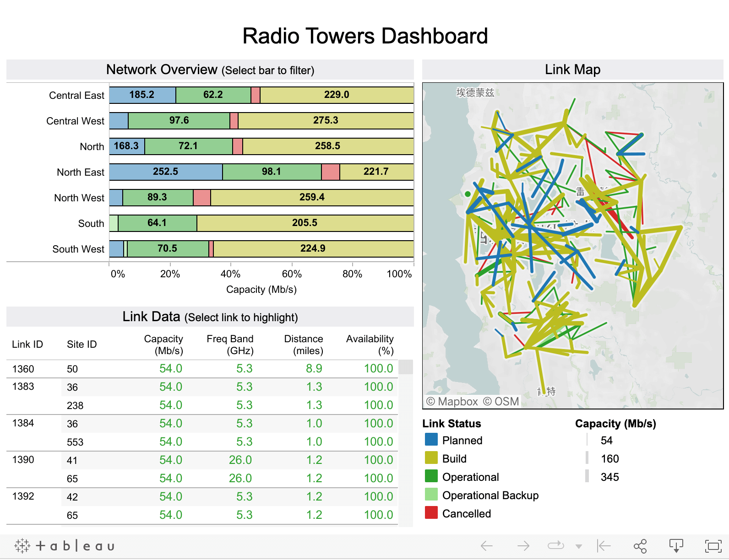
Task: Click the OSM attribution link
Action: click(x=501, y=401)
